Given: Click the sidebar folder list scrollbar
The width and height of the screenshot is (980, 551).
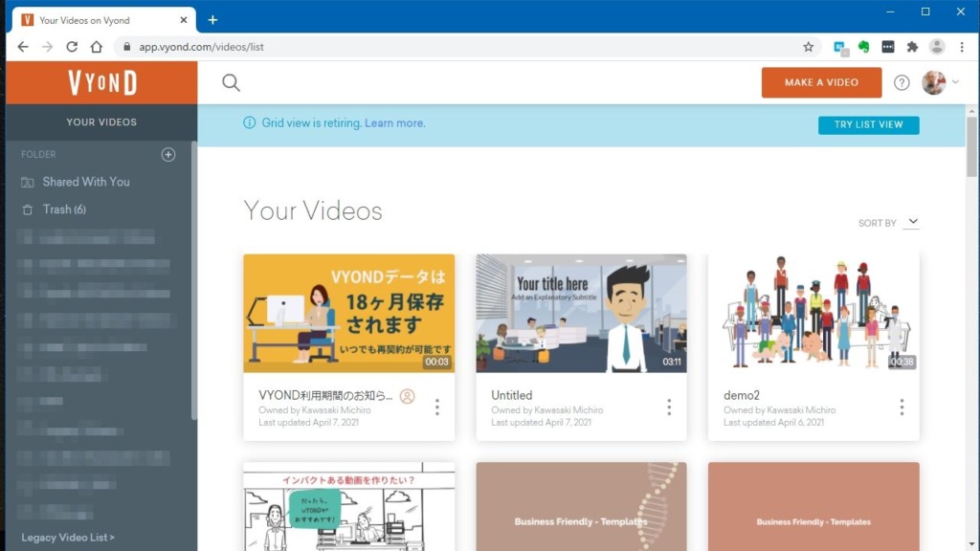Looking at the screenshot, I should (x=193, y=281).
